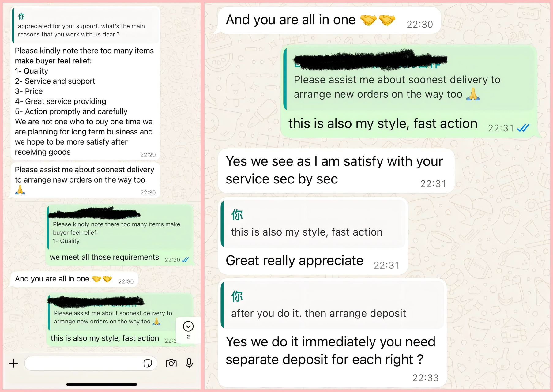Open the camera icon

click(171, 363)
